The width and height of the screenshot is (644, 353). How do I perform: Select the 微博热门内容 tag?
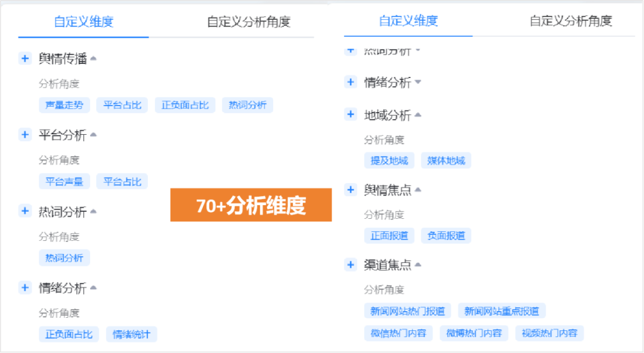474,333
